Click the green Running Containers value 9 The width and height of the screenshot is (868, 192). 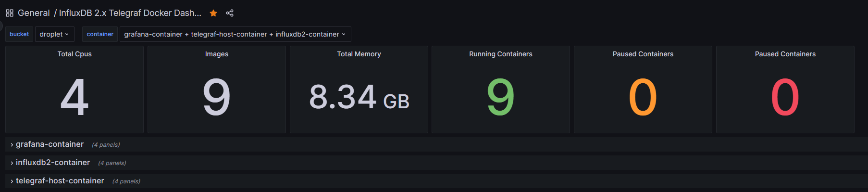(x=501, y=97)
